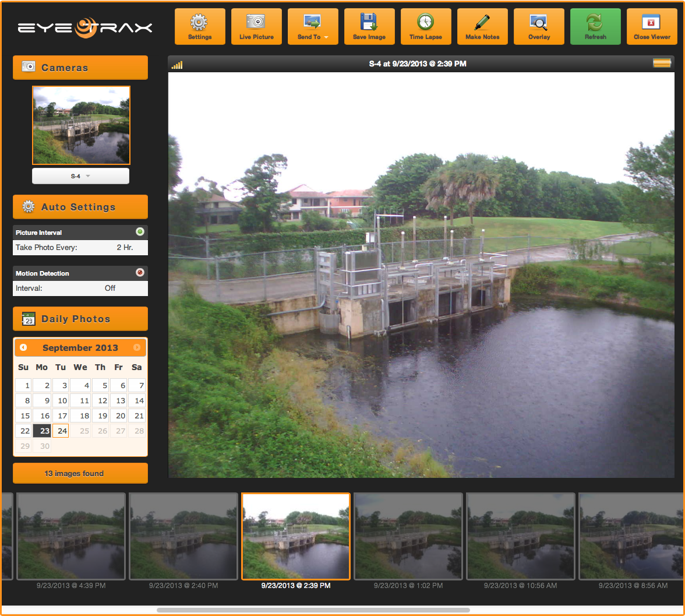Select September 24 on the calendar

pyautogui.click(x=61, y=431)
